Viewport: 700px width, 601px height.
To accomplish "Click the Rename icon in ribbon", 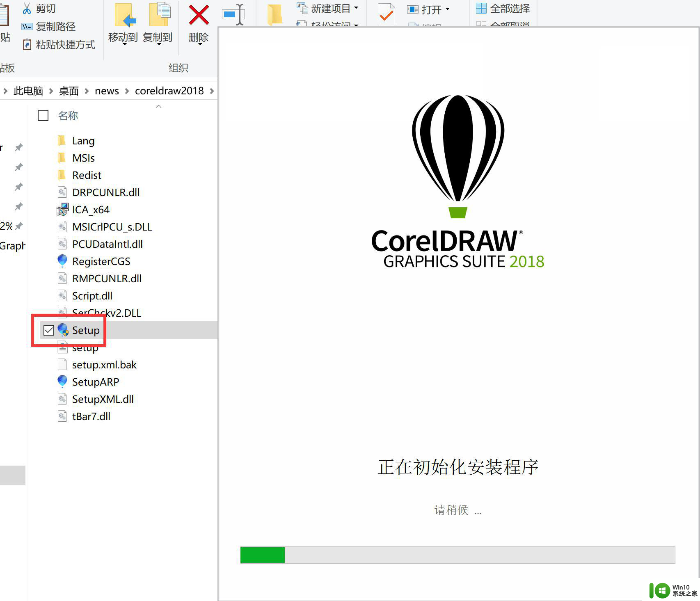I will 233,15.
